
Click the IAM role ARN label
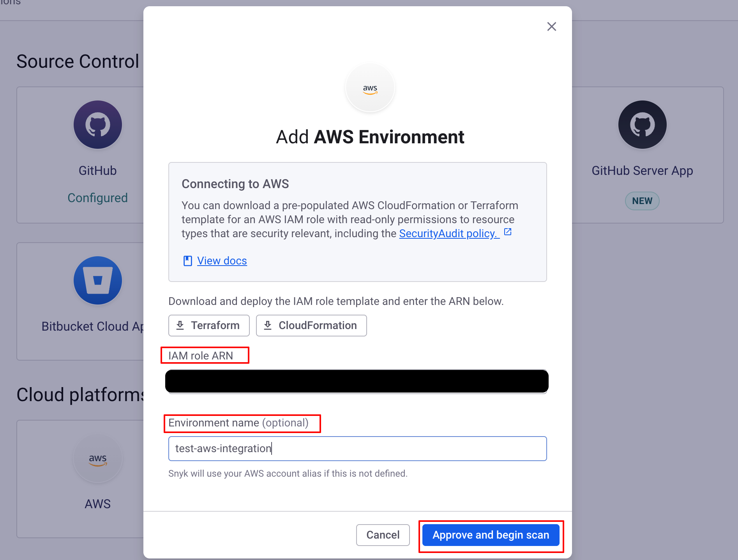coord(201,356)
